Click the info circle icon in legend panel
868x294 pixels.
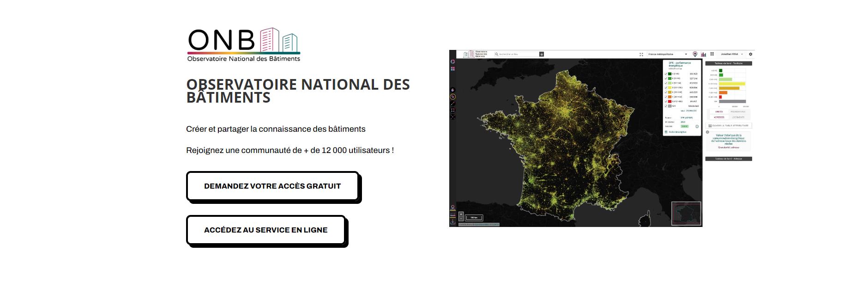(x=697, y=126)
